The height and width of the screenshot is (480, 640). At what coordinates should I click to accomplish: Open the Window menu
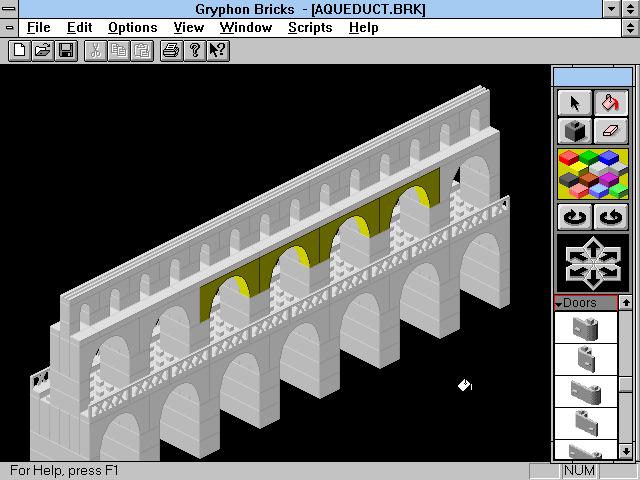(x=246, y=28)
